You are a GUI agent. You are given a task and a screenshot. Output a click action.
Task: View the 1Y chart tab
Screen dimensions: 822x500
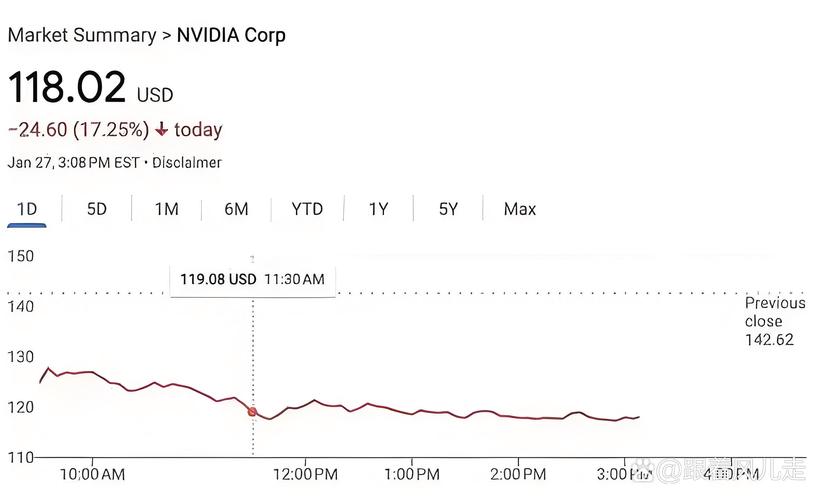point(378,209)
